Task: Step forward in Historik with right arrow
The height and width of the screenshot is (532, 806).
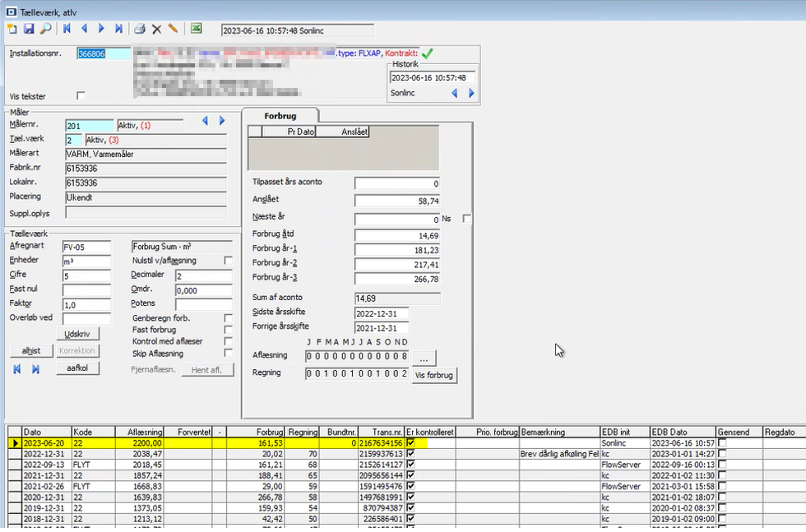Action: point(471,93)
